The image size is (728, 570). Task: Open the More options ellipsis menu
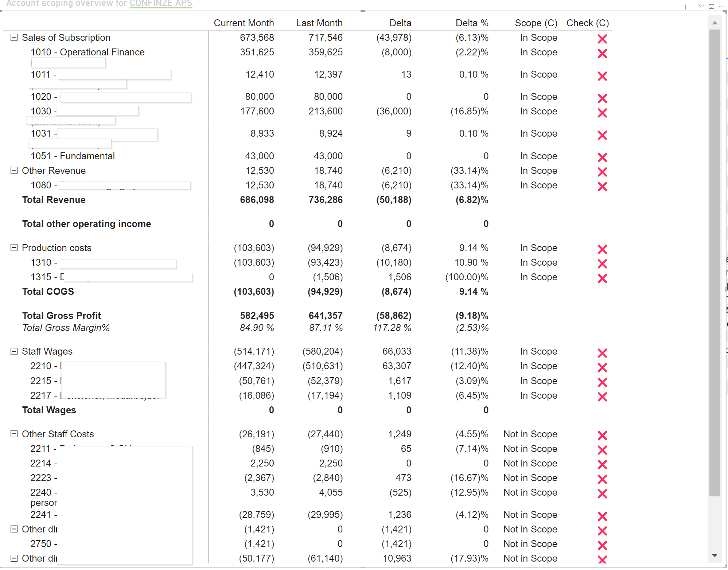722,6
